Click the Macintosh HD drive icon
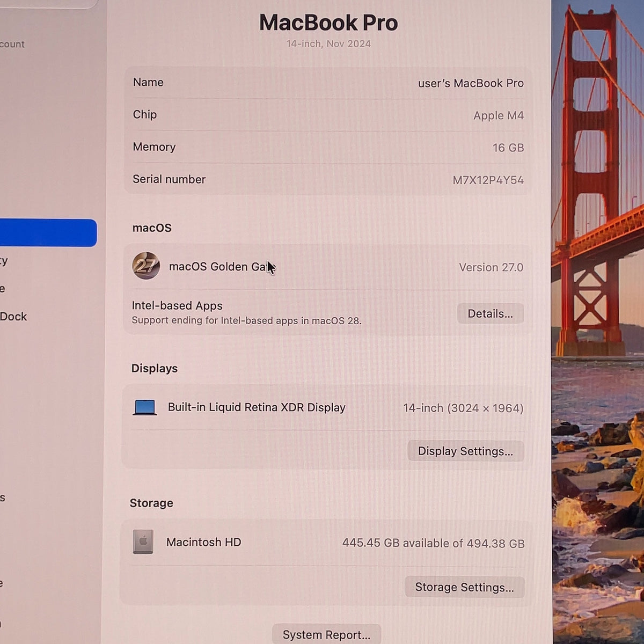The width and height of the screenshot is (644, 644). [x=143, y=542]
